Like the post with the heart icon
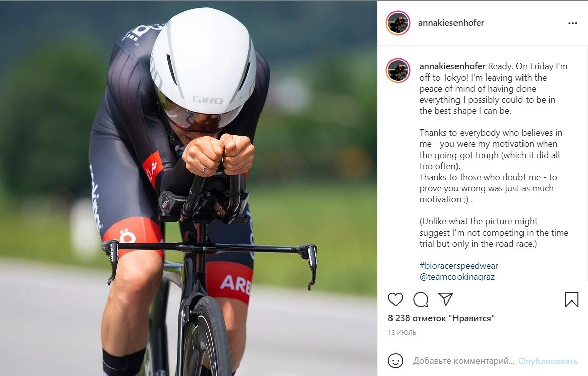588x376 pixels. click(x=395, y=299)
